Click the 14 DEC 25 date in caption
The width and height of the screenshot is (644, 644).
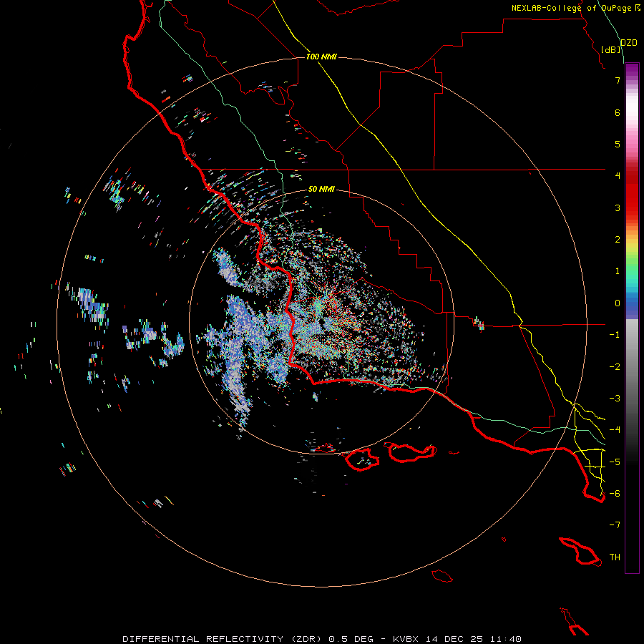[454, 639]
